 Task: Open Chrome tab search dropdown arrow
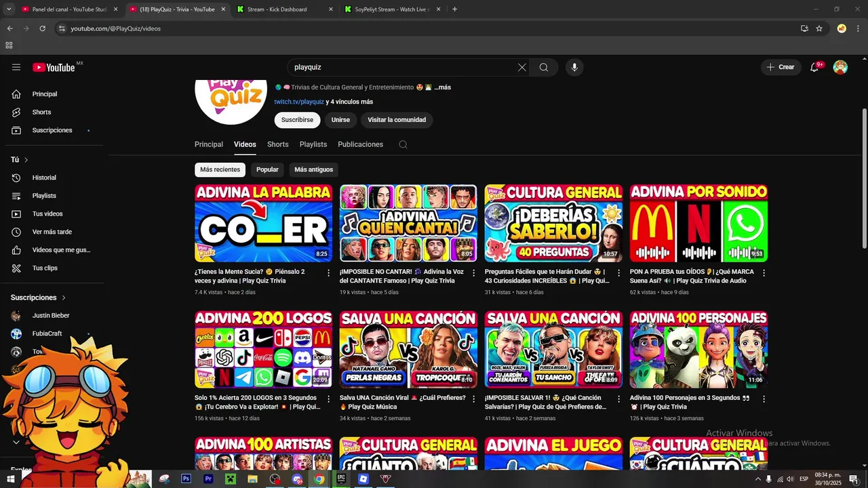pyautogui.click(x=9, y=9)
